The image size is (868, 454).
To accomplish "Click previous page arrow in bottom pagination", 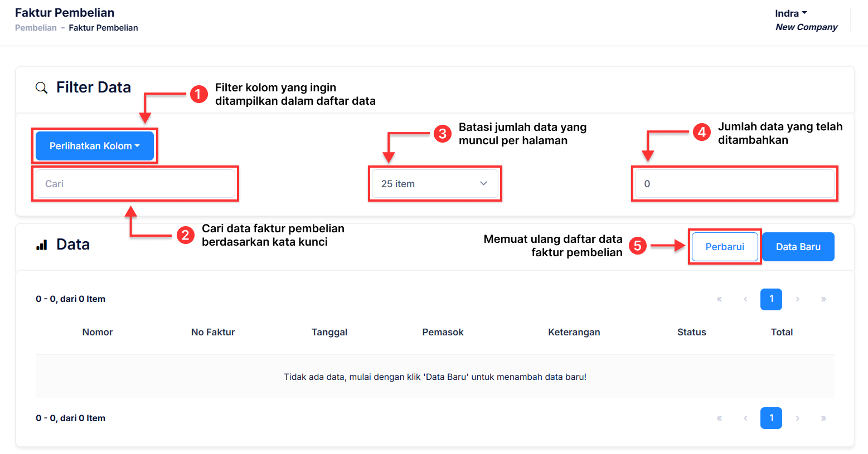I will click(x=745, y=418).
